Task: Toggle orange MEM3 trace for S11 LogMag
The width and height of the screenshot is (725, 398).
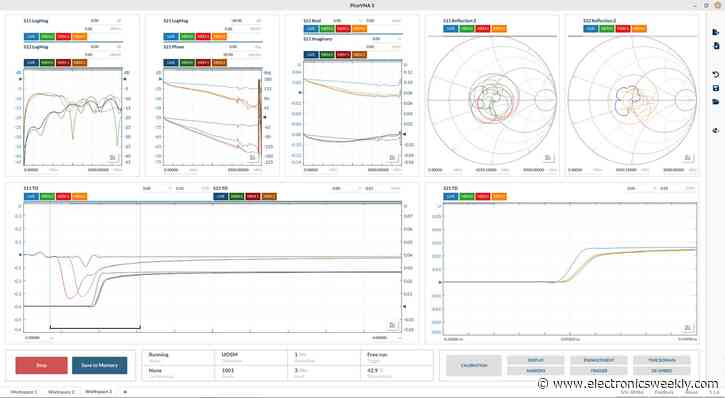Action: click(x=79, y=37)
